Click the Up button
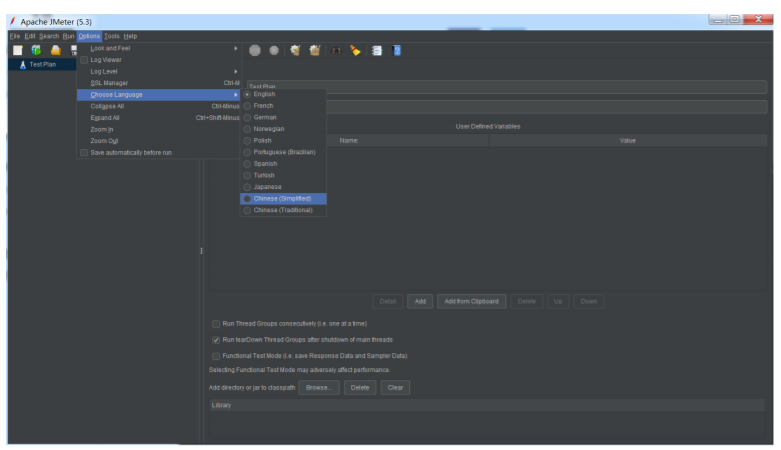 click(x=558, y=301)
